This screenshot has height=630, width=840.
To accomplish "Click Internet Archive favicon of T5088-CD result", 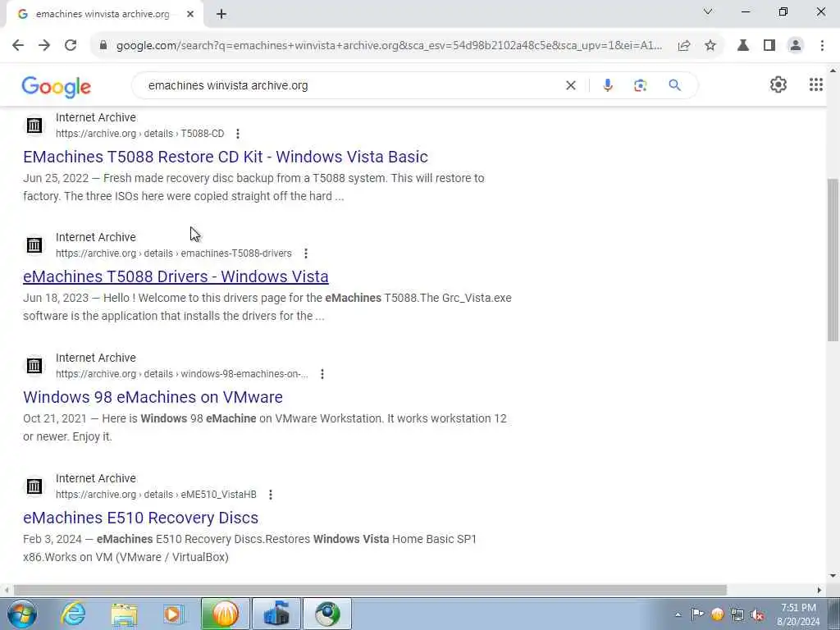I will coord(34,126).
